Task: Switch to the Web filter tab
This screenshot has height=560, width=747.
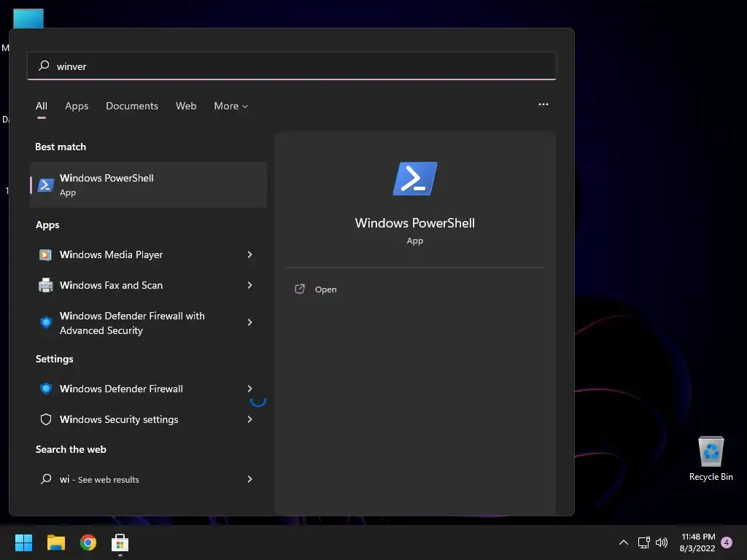Action: point(186,106)
